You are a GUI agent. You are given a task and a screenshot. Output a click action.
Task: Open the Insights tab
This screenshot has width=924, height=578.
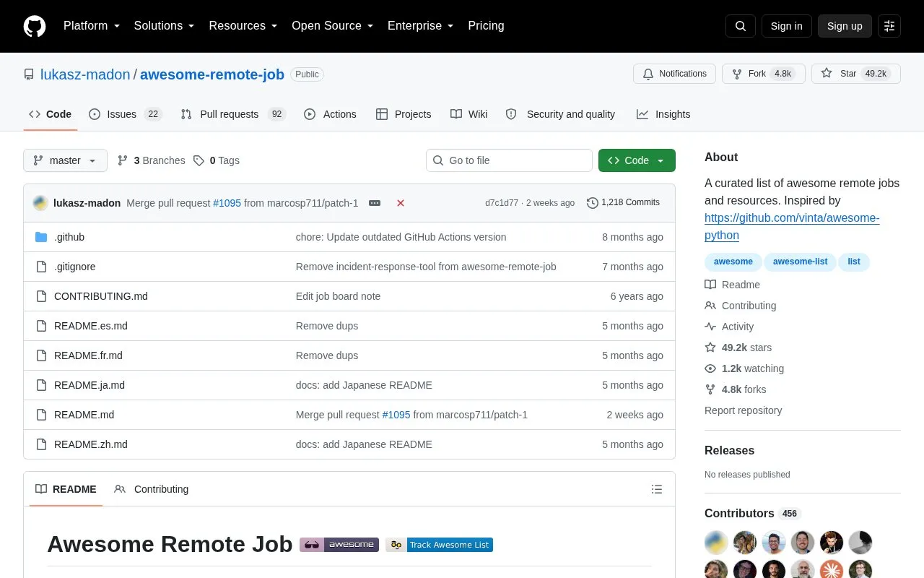(663, 114)
